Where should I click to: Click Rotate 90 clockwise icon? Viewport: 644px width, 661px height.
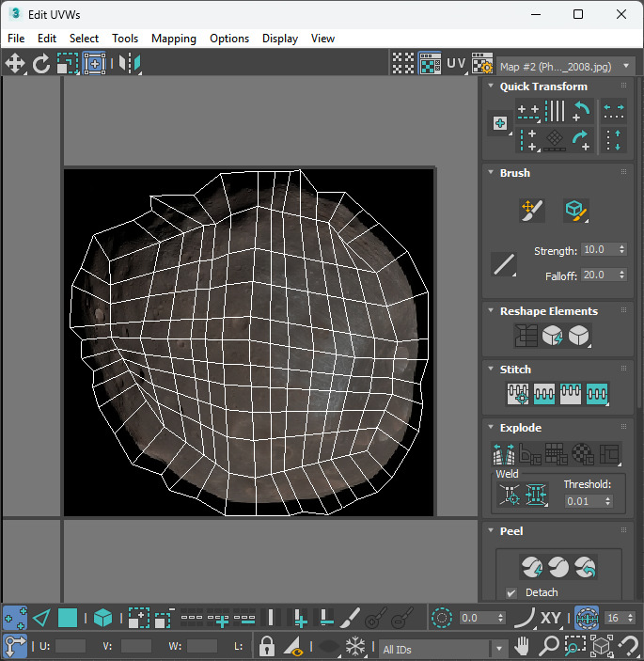click(581, 140)
